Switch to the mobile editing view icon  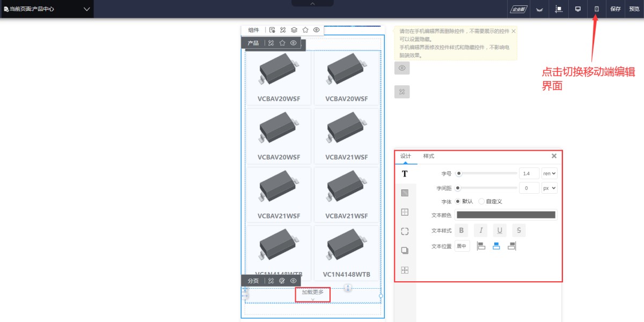coord(596,9)
